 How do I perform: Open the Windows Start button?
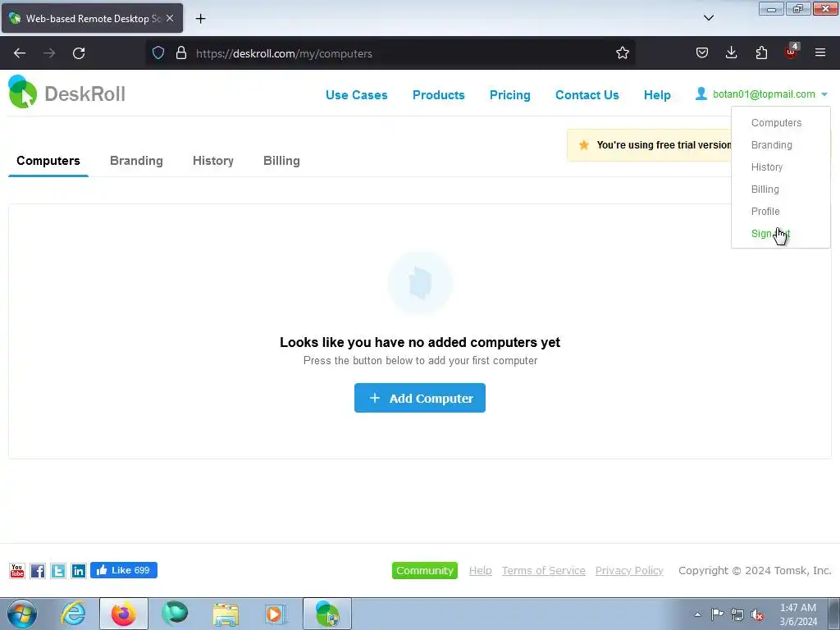(22, 614)
